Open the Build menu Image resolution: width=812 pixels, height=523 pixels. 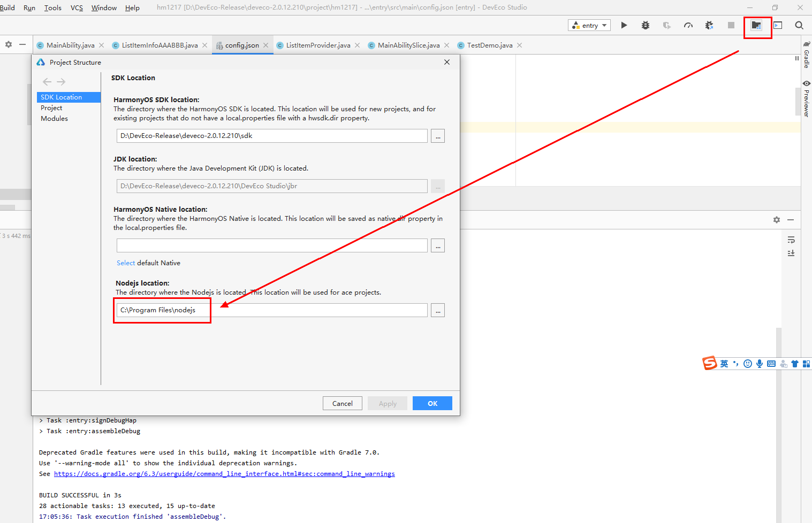pyautogui.click(x=7, y=7)
